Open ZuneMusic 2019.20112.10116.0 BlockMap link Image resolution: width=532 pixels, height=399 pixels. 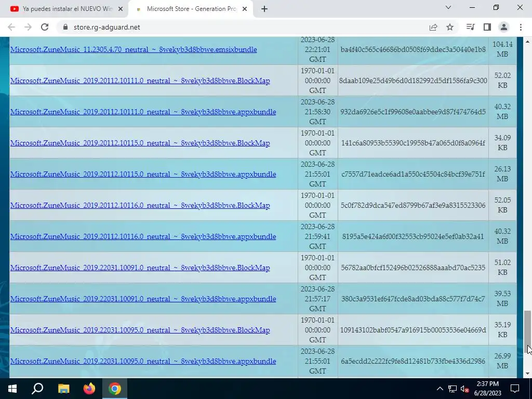point(140,205)
